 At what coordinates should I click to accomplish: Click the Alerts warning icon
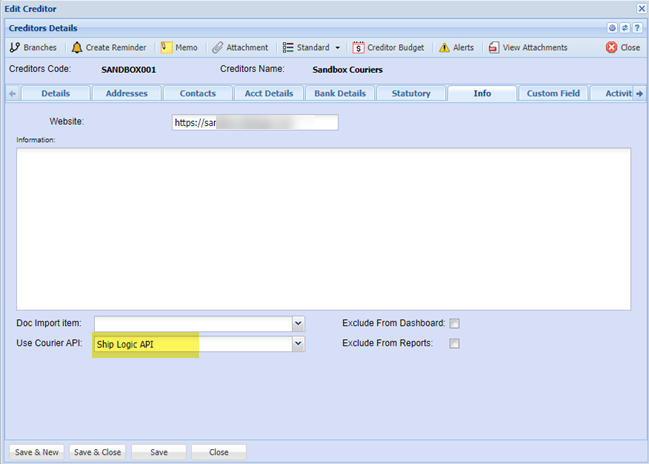tap(445, 47)
